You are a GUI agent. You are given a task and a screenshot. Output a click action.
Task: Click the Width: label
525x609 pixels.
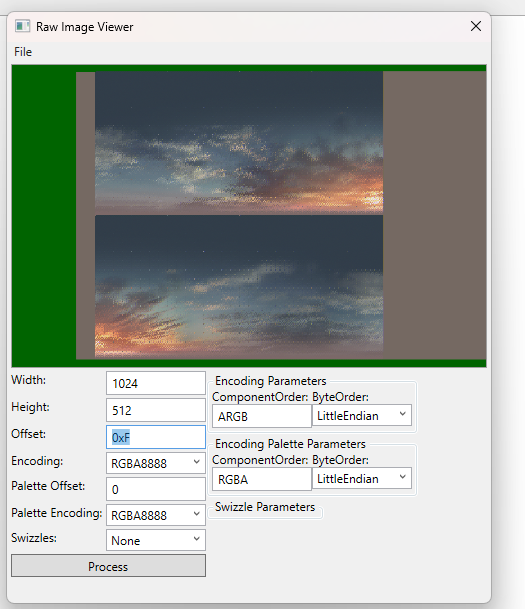29,380
